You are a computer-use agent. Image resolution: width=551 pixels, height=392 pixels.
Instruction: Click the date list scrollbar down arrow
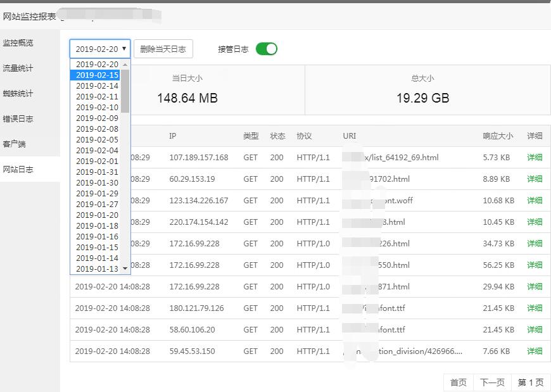(x=125, y=269)
